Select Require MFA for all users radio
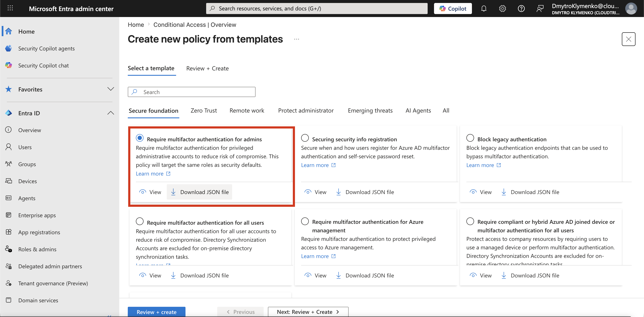Viewport: 644px width, 317px height. 139,221
